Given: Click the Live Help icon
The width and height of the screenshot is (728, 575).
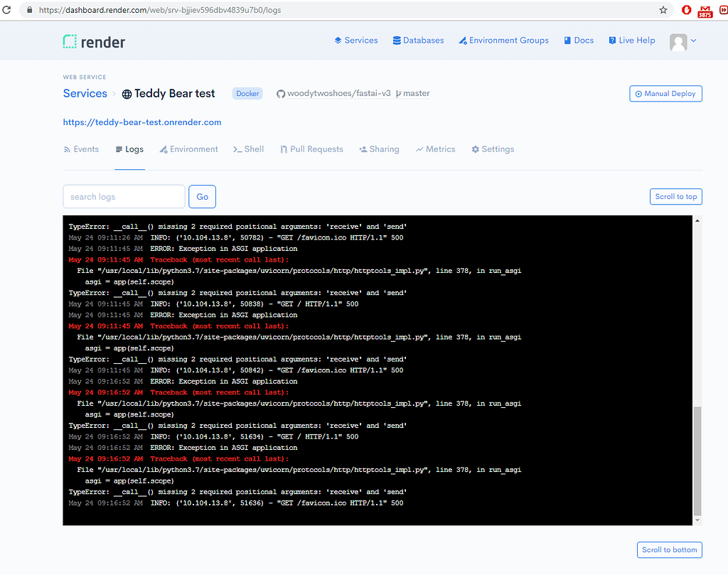Looking at the screenshot, I should coord(613,41).
